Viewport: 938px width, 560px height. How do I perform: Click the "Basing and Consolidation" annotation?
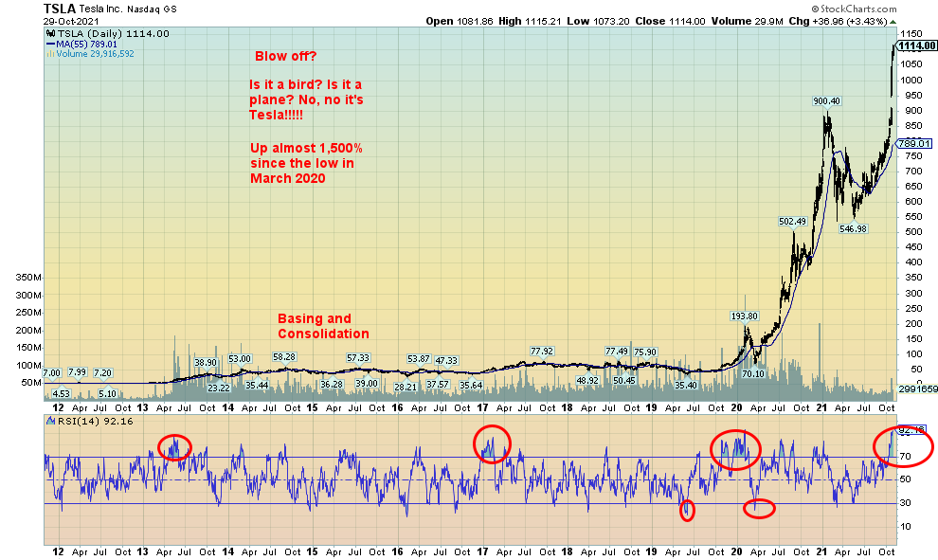pyautogui.click(x=323, y=326)
